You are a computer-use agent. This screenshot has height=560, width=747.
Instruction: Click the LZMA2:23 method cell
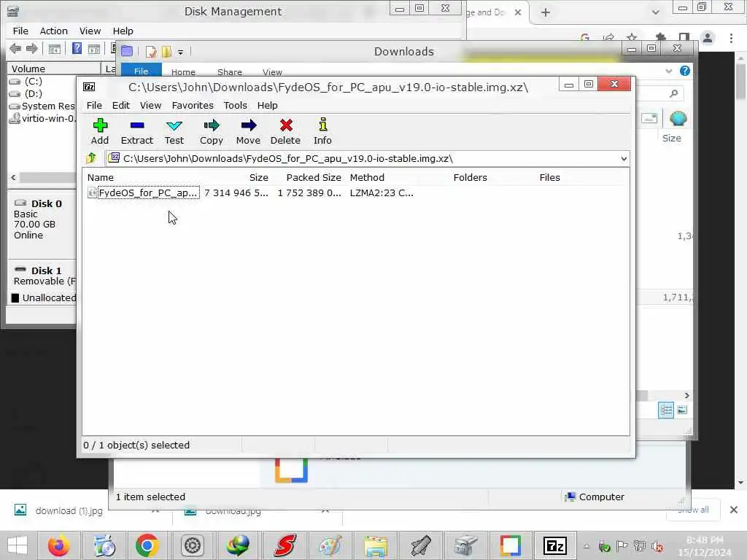pyautogui.click(x=382, y=192)
